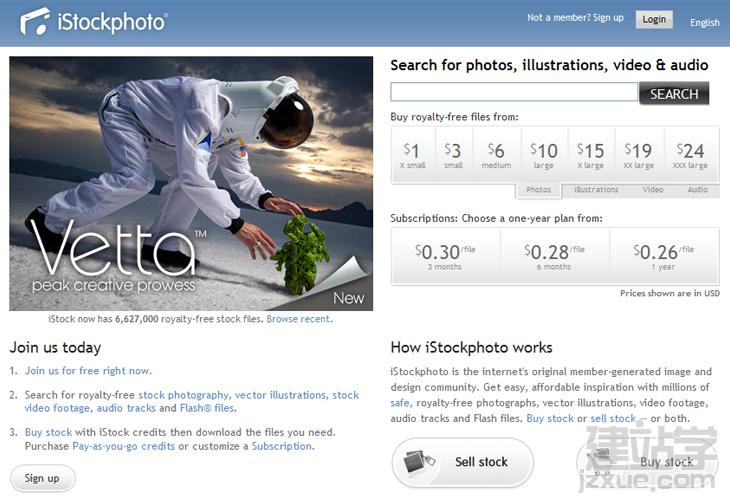
Task: Click the Prices shown are in USD text
Action: tap(669, 293)
